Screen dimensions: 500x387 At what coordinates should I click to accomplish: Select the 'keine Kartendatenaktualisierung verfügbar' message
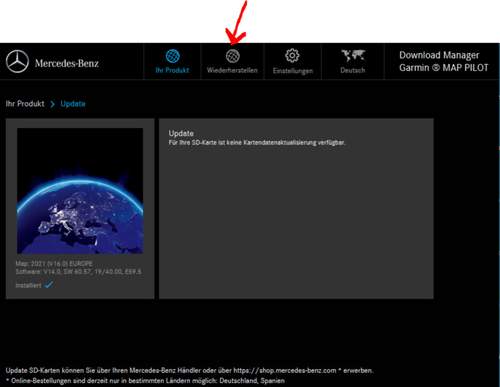click(257, 143)
